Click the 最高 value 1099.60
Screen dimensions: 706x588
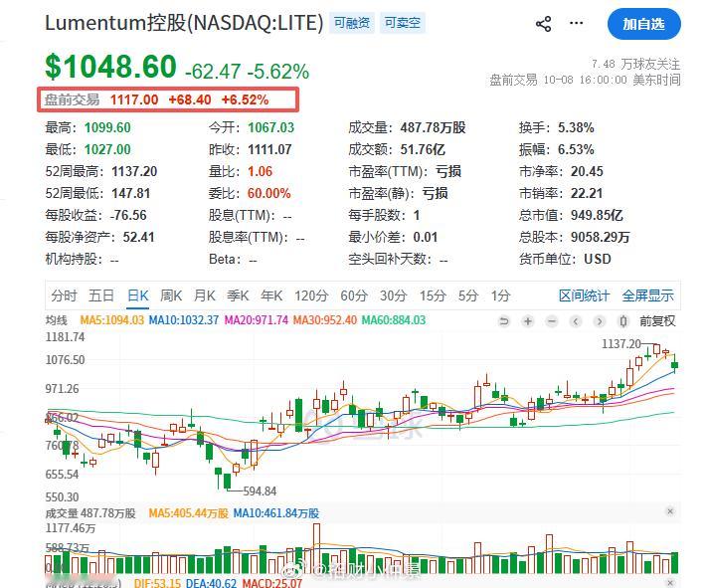(x=107, y=127)
